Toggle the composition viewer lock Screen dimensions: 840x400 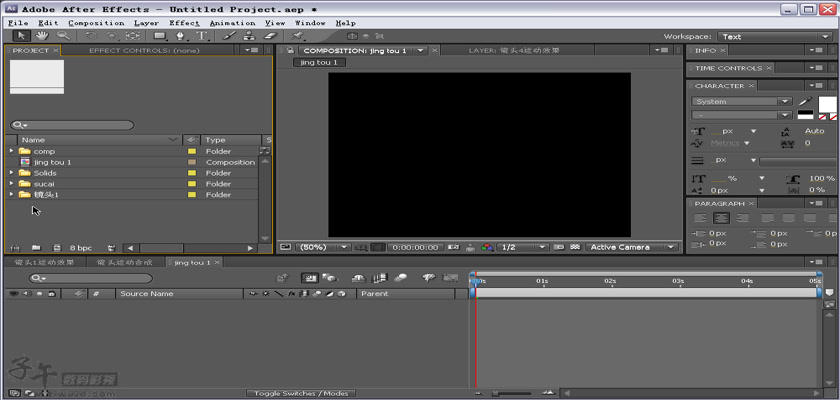click(289, 50)
